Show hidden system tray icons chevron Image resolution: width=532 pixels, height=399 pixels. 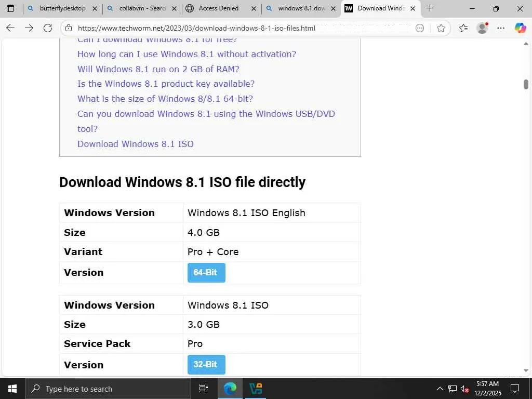pyautogui.click(x=440, y=389)
